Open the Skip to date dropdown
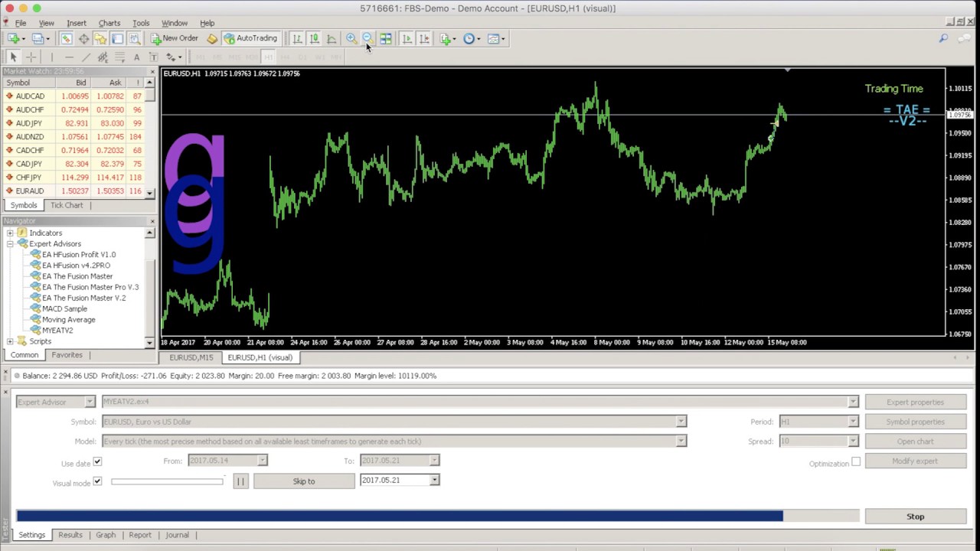 tap(434, 480)
